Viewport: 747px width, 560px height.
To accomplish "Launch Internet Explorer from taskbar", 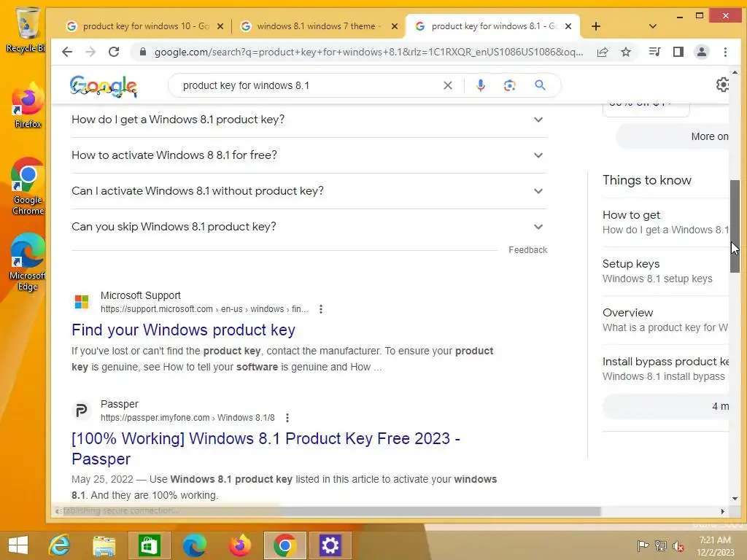I will (x=60, y=545).
